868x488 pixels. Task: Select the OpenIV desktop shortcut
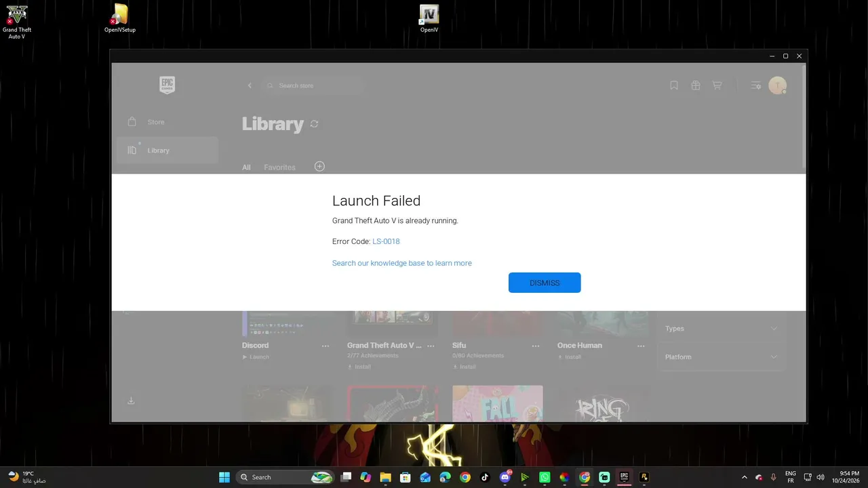pos(429,19)
